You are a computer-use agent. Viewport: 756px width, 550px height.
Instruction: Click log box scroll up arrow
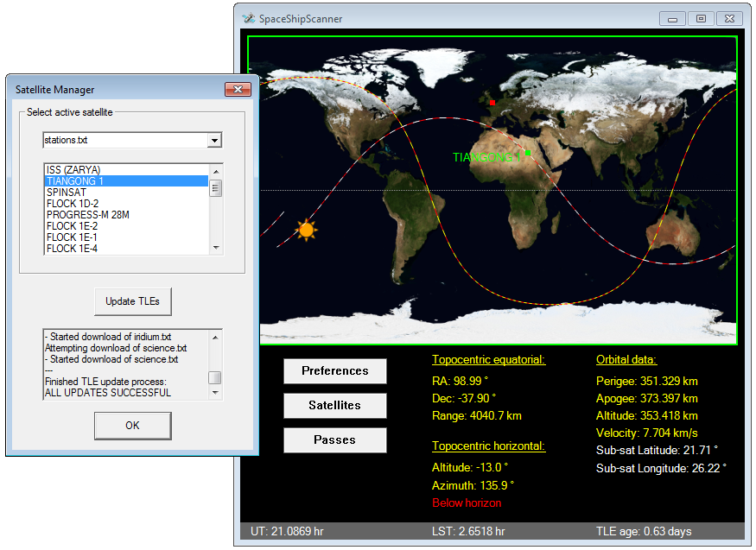[215, 338]
